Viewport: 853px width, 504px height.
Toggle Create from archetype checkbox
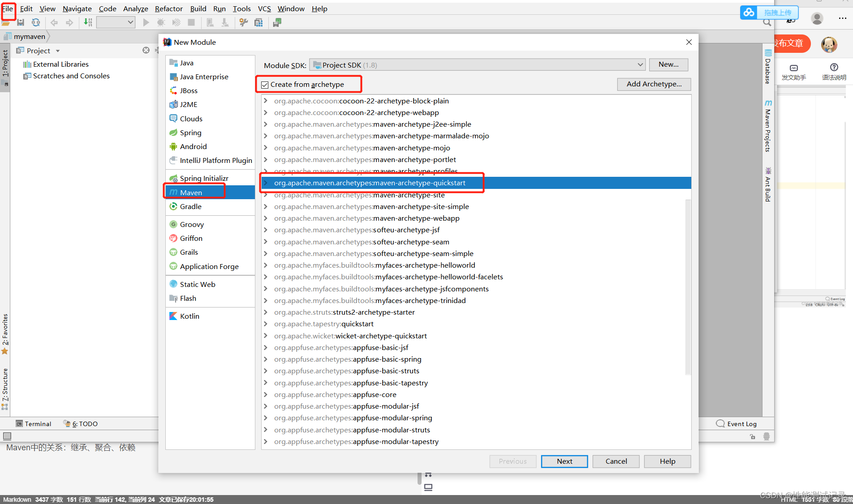pyautogui.click(x=265, y=85)
